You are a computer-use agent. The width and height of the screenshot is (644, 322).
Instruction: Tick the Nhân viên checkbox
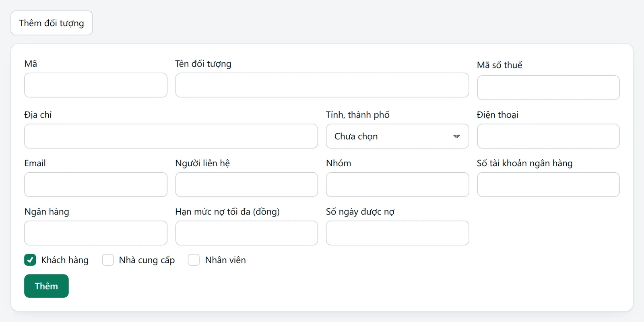click(x=194, y=260)
